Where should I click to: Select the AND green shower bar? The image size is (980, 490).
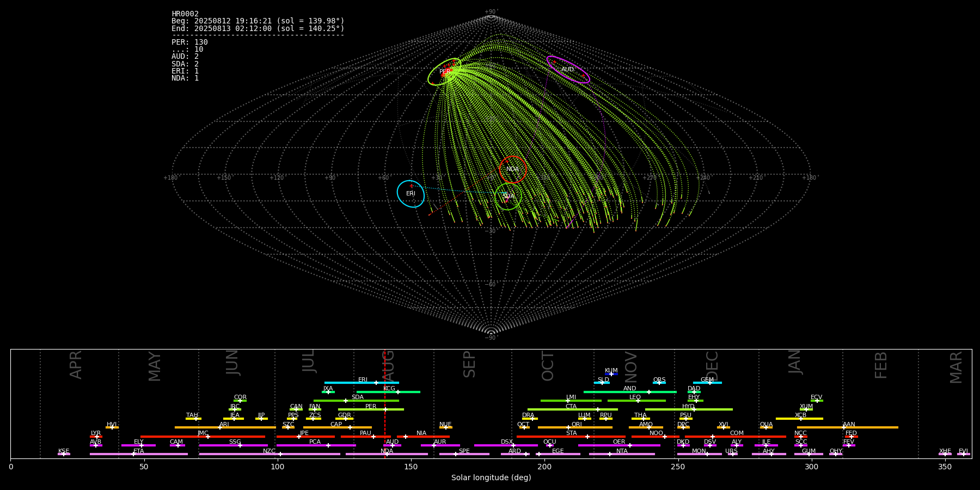click(630, 391)
